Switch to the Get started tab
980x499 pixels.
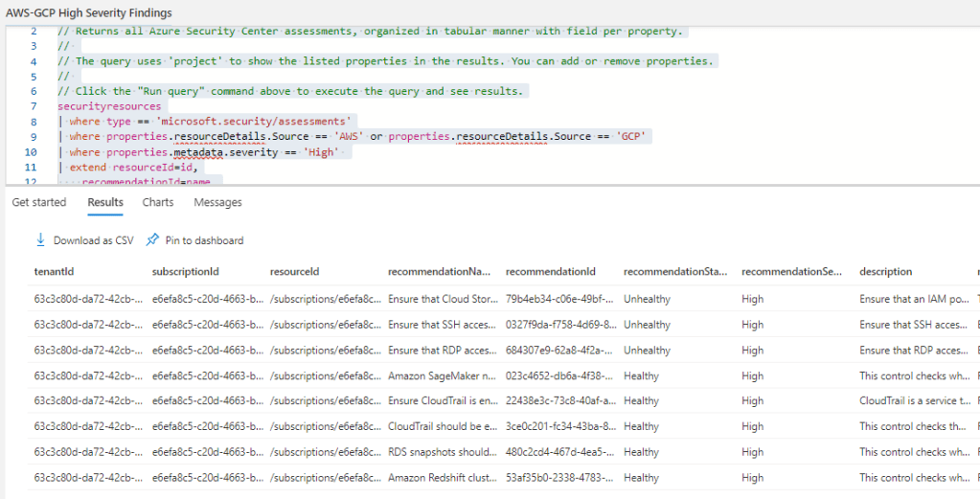coord(39,202)
